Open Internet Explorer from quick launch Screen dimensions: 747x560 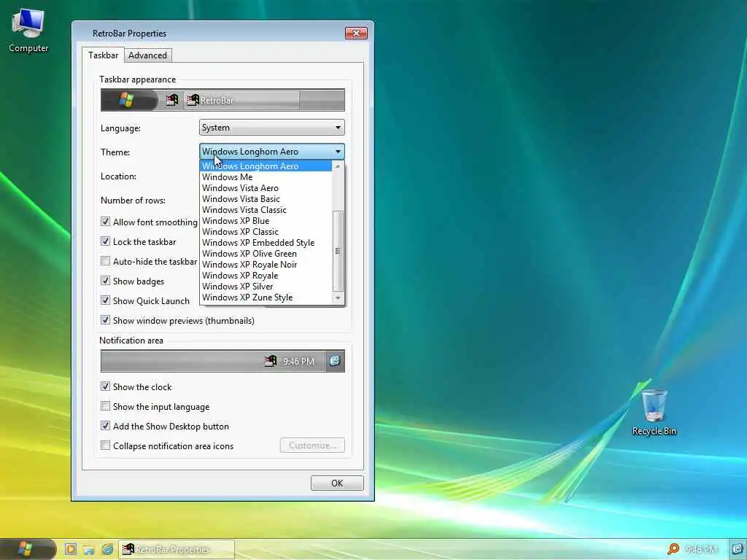click(x=108, y=549)
